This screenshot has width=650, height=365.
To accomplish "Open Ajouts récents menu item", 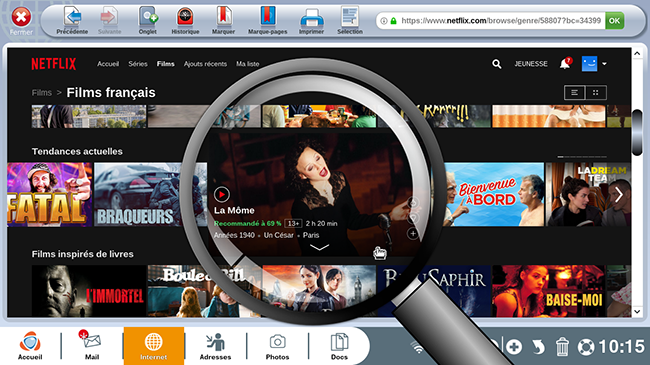I will click(205, 64).
